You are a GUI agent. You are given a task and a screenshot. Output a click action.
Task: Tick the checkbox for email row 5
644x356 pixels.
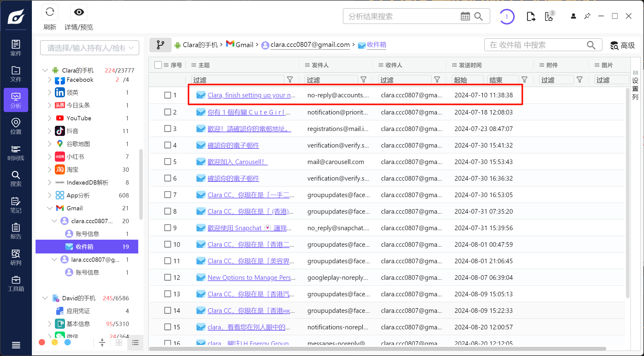(167, 162)
